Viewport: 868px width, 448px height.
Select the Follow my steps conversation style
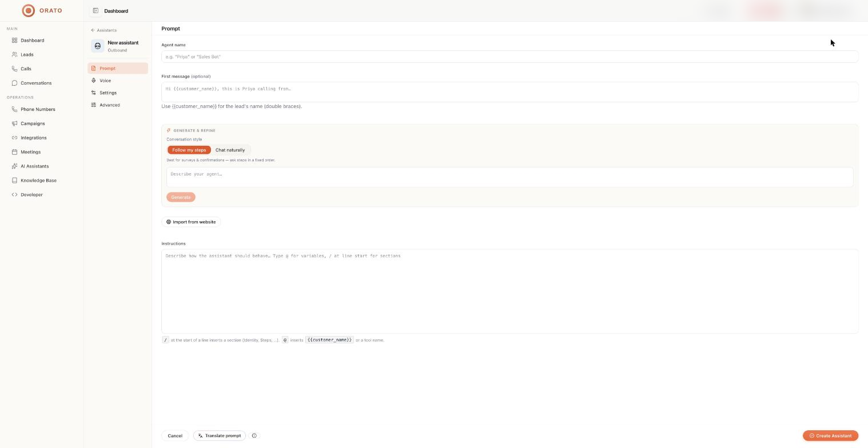pos(189,150)
